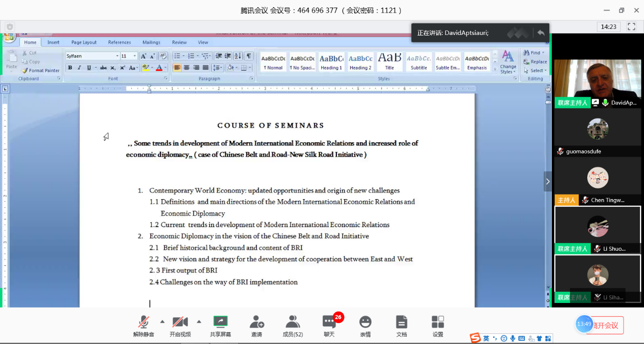
Task: Open the emoji reactions icon
Action: [365, 325]
